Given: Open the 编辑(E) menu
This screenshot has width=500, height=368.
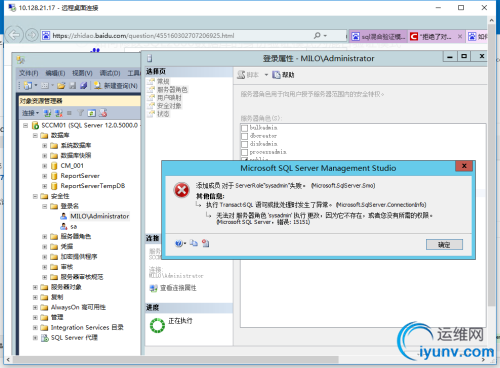Looking at the screenshot, I should (x=55, y=73).
